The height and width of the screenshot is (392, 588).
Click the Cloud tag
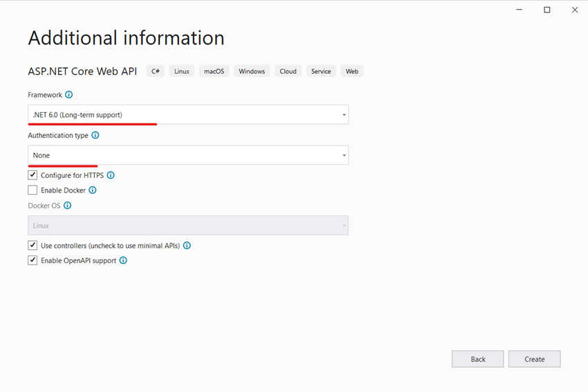pos(288,71)
